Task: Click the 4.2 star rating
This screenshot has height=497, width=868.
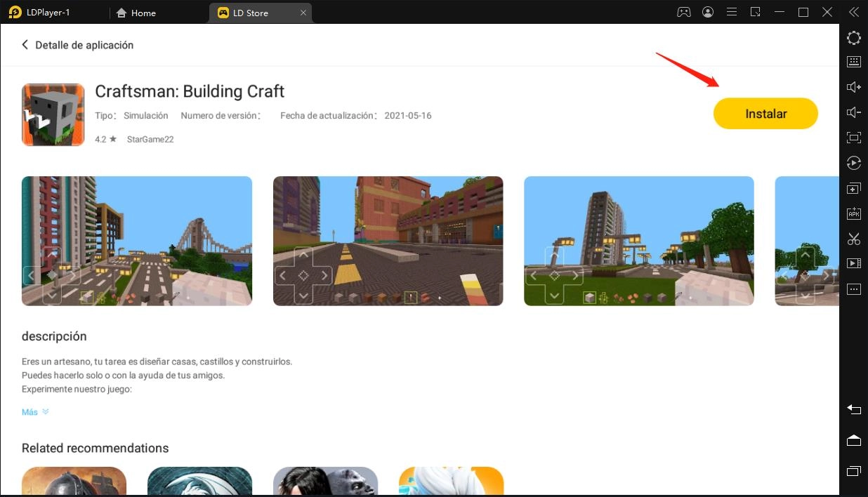Action: (106, 139)
